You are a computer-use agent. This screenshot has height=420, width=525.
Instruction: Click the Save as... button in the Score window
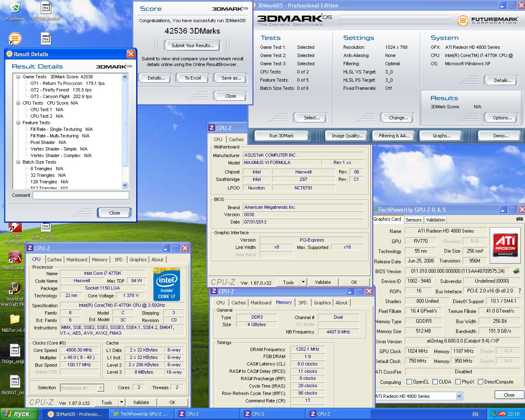tap(231, 78)
